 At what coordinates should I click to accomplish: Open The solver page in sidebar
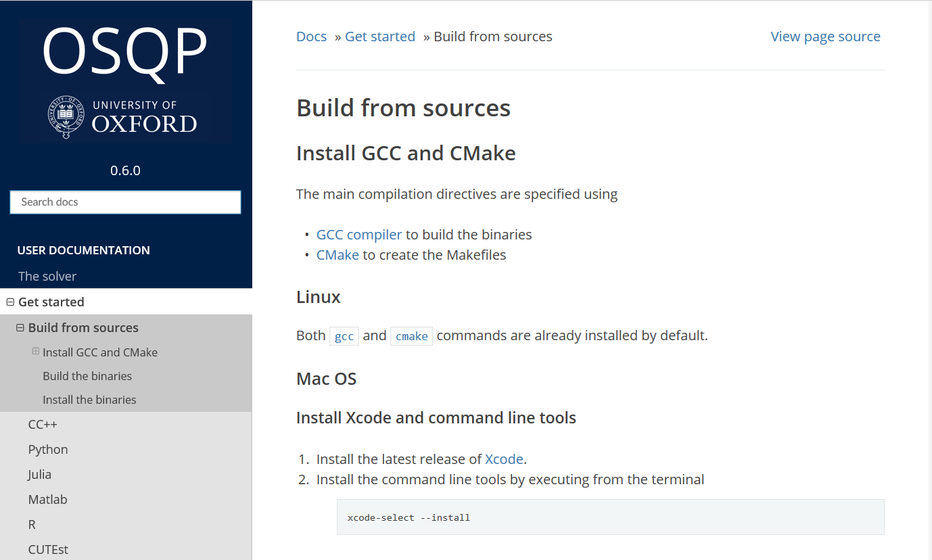[47, 276]
